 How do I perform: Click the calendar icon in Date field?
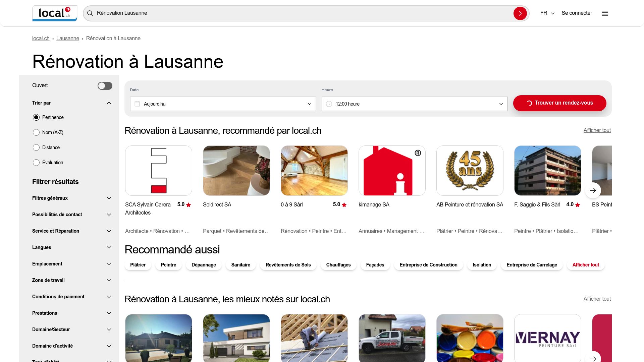(x=137, y=104)
